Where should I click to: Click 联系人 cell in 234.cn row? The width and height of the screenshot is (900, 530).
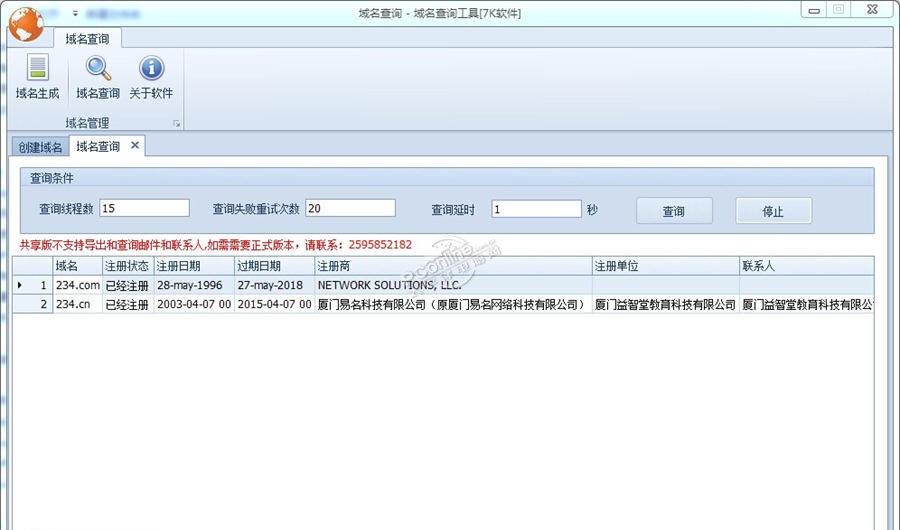click(807, 304)
